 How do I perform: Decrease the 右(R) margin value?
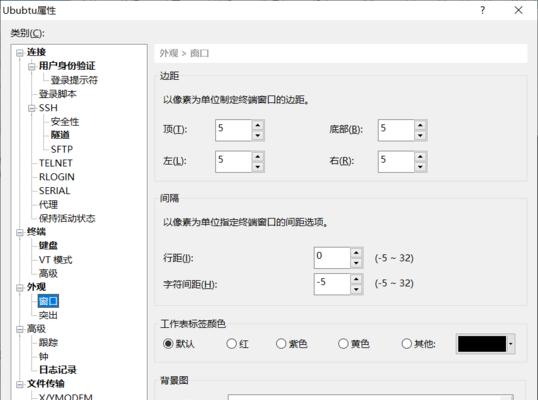[420, 167]
